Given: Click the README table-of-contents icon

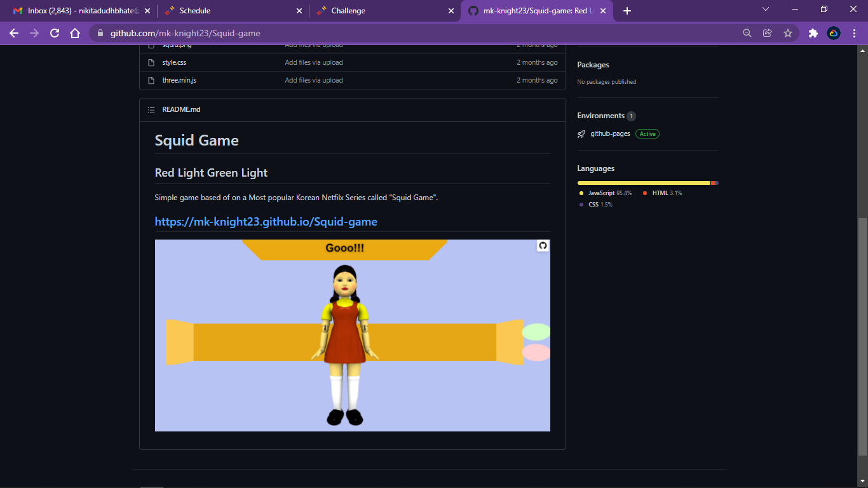Looking at the screenshot, I should [151, 109].
